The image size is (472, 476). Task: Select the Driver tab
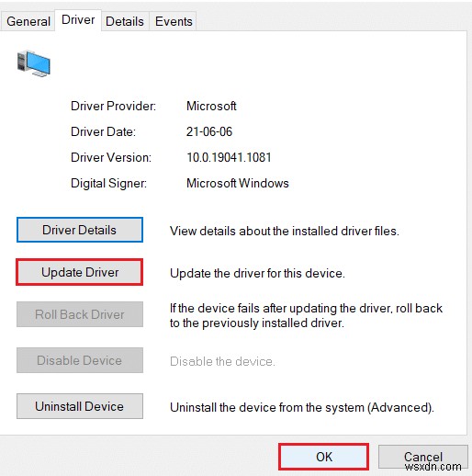78,20
